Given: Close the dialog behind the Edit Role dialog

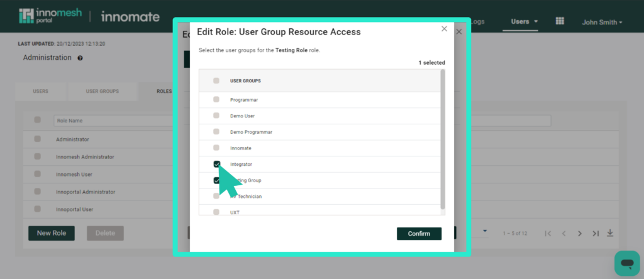Looking at the screenshot, I should point(459,31).
